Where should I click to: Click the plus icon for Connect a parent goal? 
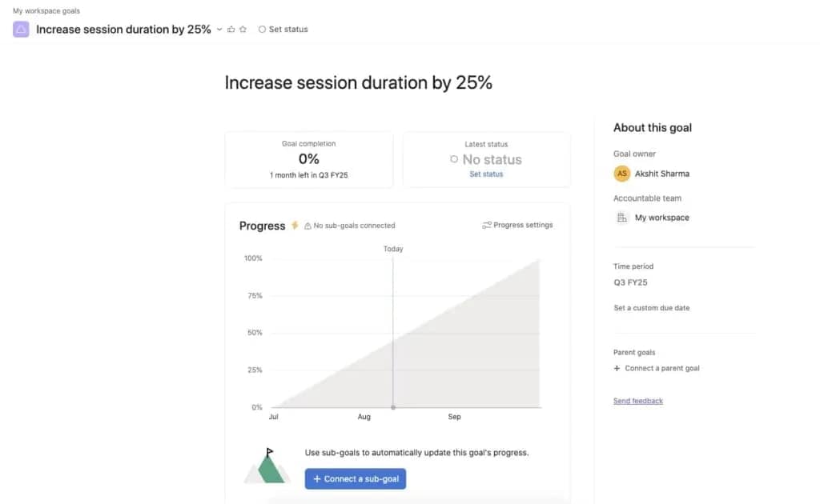(x=615, y=368)
